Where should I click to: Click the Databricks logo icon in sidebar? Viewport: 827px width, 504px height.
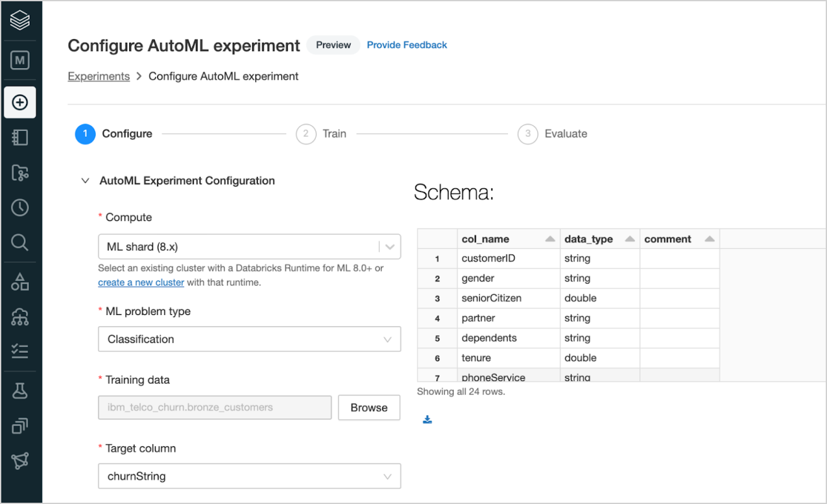pyautogui.click(x=20, y=21)
